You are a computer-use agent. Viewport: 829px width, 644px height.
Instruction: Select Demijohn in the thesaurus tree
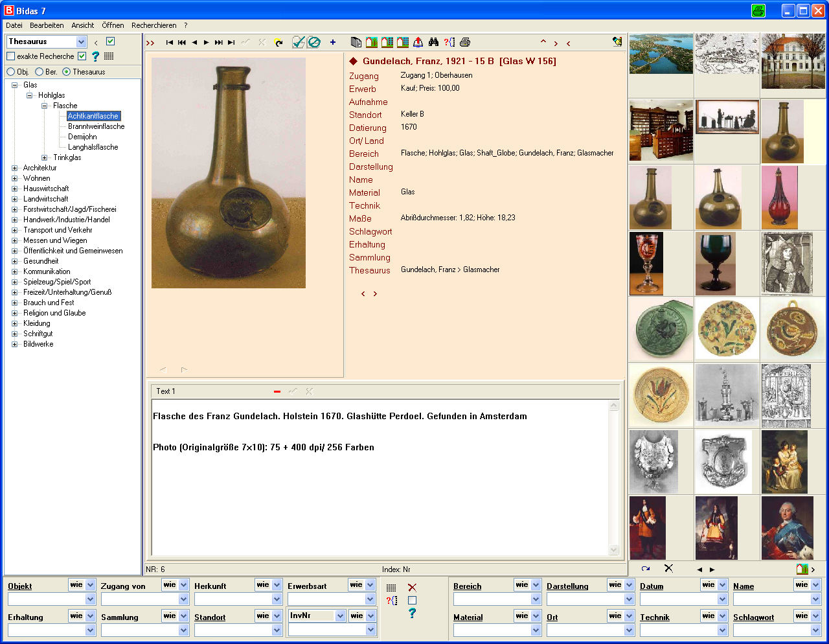(82, 137)
